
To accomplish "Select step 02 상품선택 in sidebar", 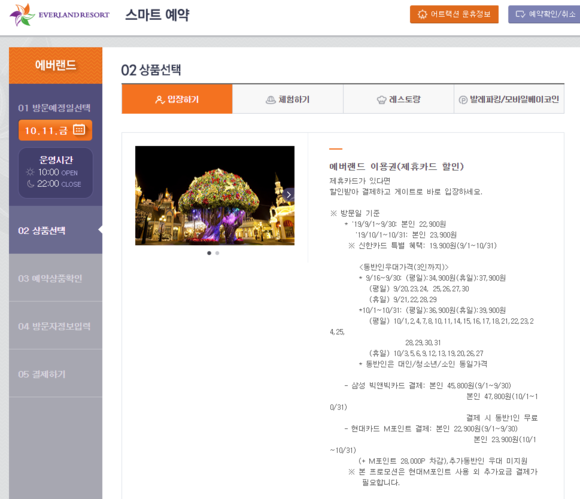I will pyautogui.click(x=55, y=230).
